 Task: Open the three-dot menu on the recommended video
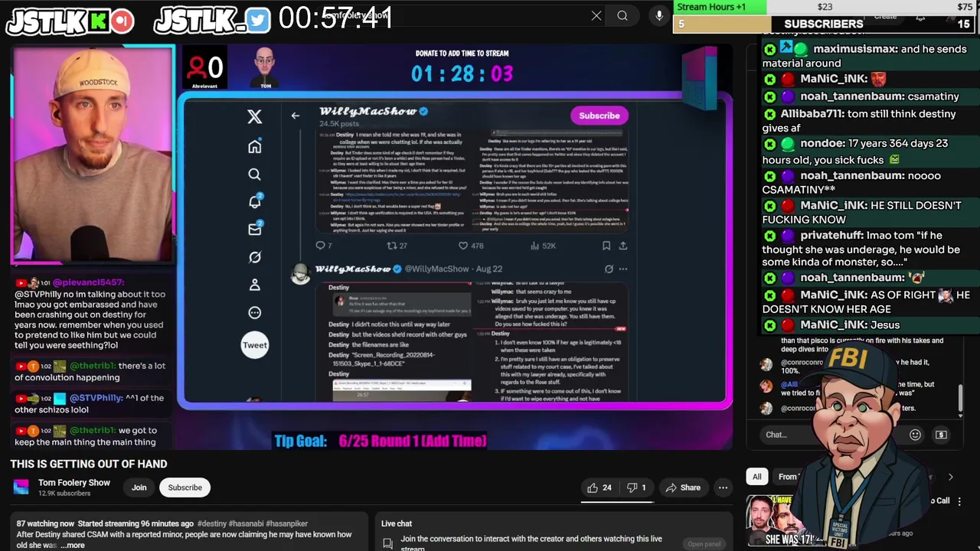[x=960, y=501]
